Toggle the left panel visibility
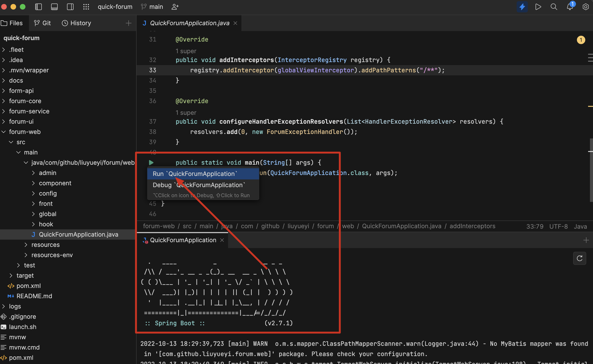 click(38, 7)
